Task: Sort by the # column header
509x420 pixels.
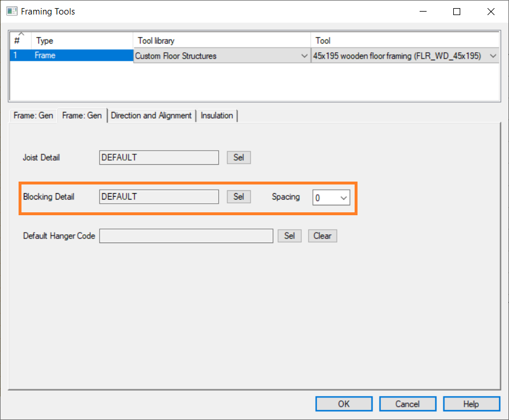Action: pyautogui.click(x=20, y=41)
